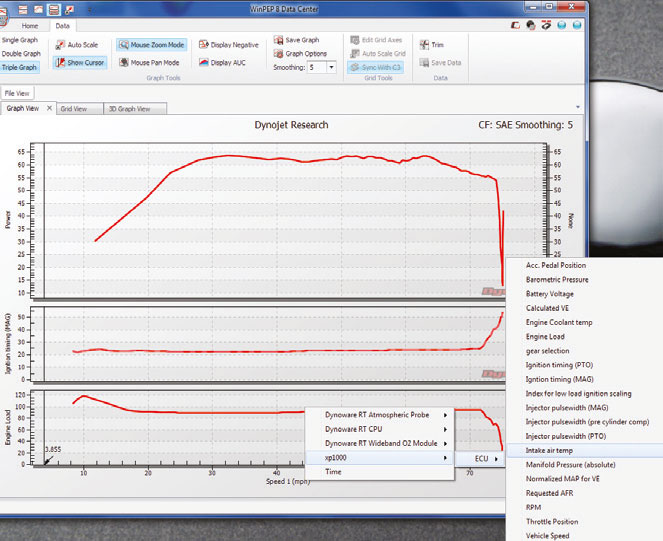Expand Dynoware RT Wideband O2 Module submenu
This screenshot has height=541, width=663.
tap(380, 443)
